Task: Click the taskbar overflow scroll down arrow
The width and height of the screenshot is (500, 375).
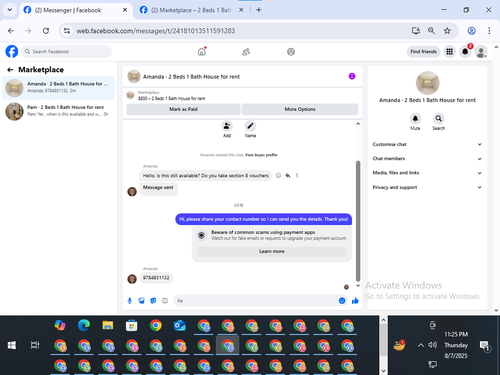Action: [x=383, y=371]
